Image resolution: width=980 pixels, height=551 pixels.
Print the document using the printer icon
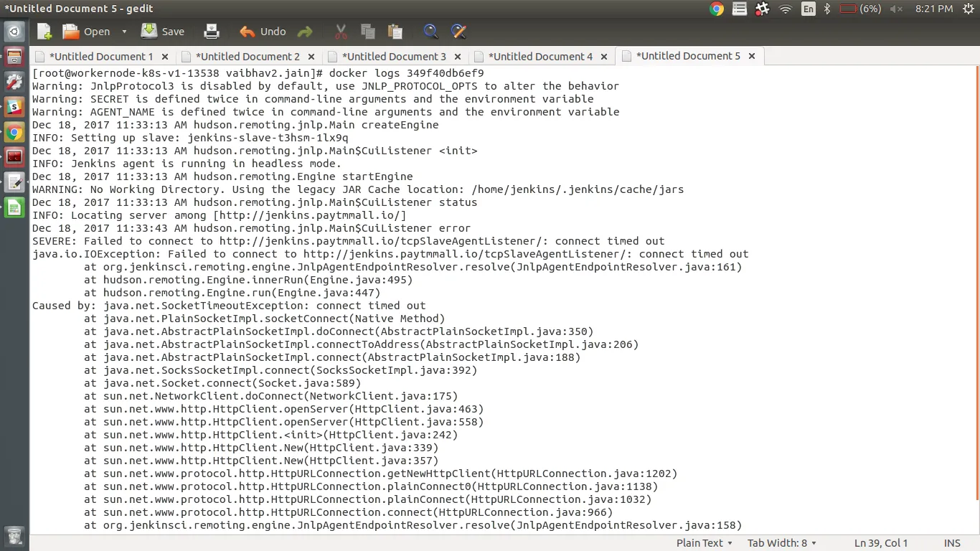(x=212, y=32)
